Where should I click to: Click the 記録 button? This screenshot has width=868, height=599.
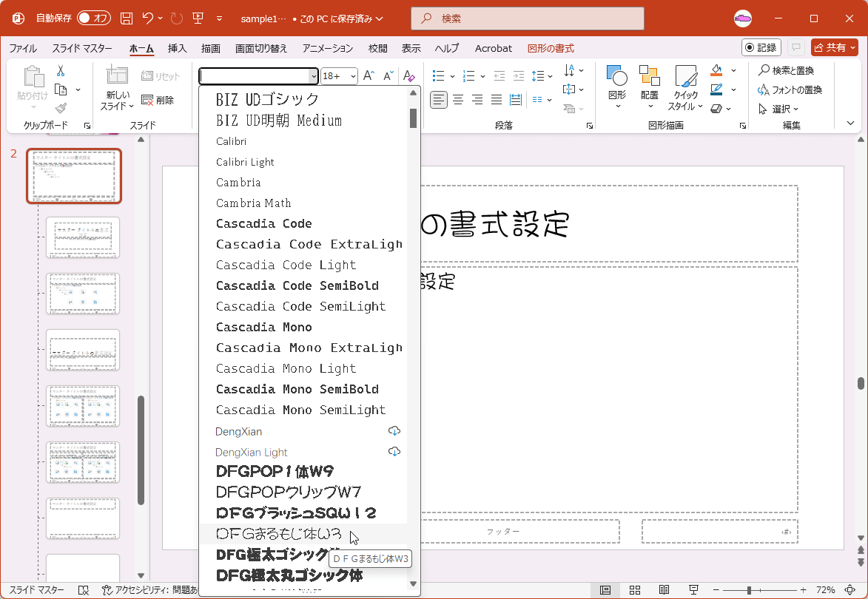click(761, 47)
